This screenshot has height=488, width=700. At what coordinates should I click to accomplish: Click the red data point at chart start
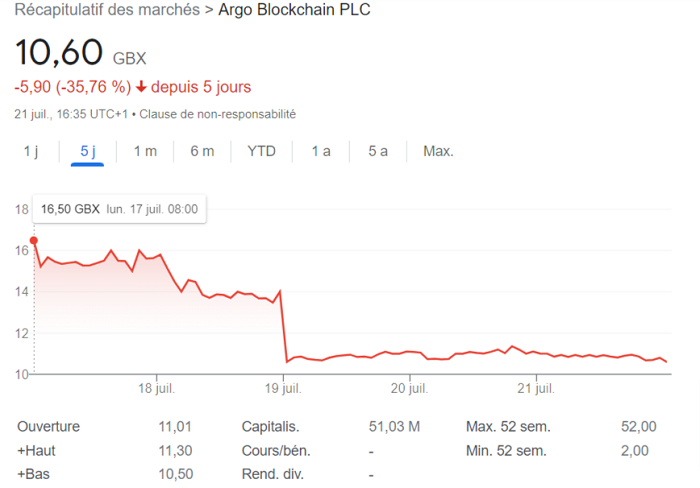point(33,241)
